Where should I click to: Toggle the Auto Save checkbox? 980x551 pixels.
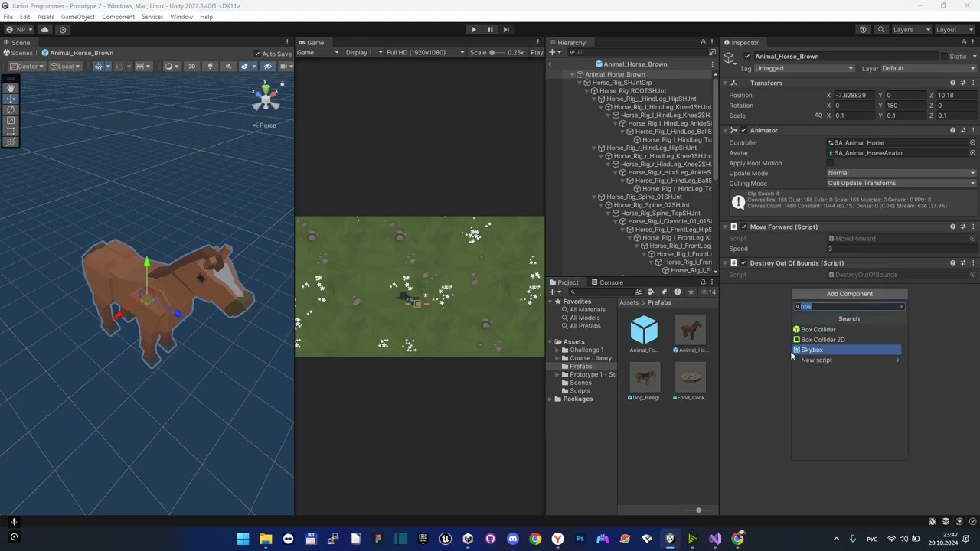[x=257, y=54]
